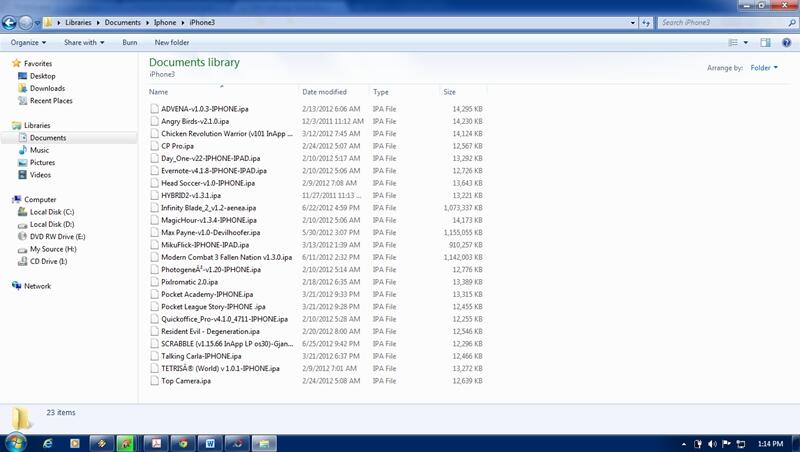800x452 pixels.
Task: Open Downloads in navigation pane
Action: point(47,88)
